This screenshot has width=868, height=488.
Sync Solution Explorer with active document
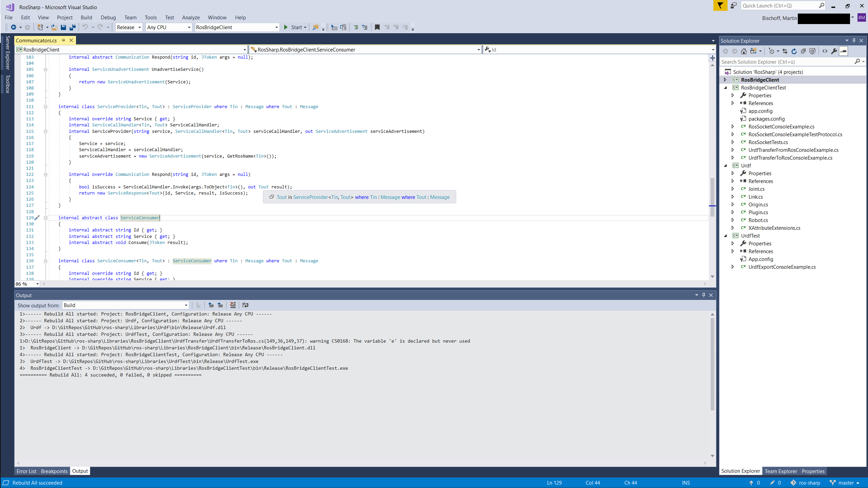tap(785, 51)
